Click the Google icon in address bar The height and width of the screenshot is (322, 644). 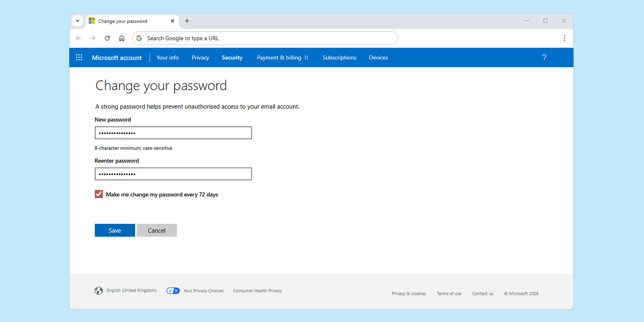(139, 38)
